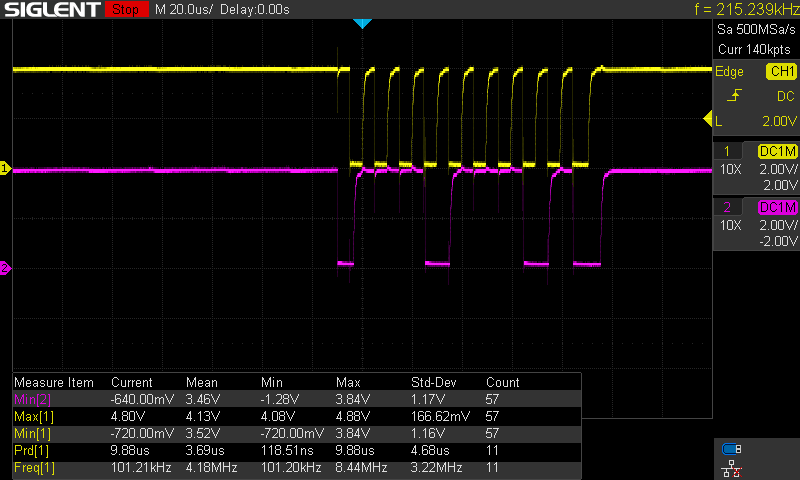Select the channel 2 number box
Viewport: 800px width, 480px height.
coord(727,207)
